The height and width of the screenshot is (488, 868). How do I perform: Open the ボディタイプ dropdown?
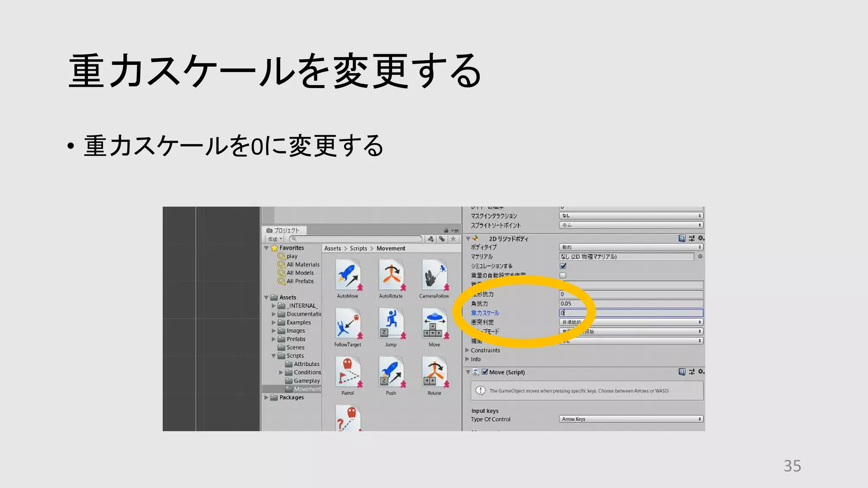coord(631,247)
